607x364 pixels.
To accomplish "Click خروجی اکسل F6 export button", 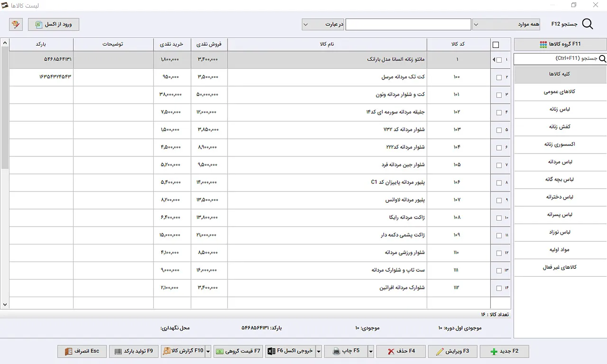I will point(290,351).
